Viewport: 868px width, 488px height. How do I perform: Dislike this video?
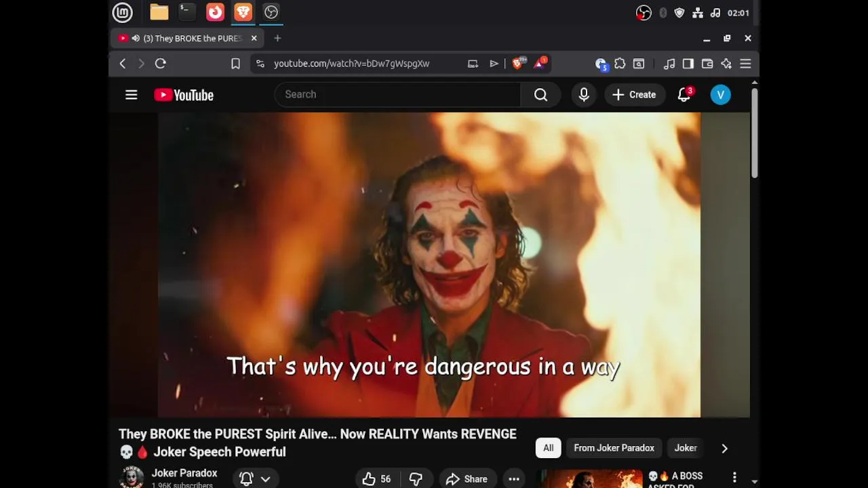[416, 479]
